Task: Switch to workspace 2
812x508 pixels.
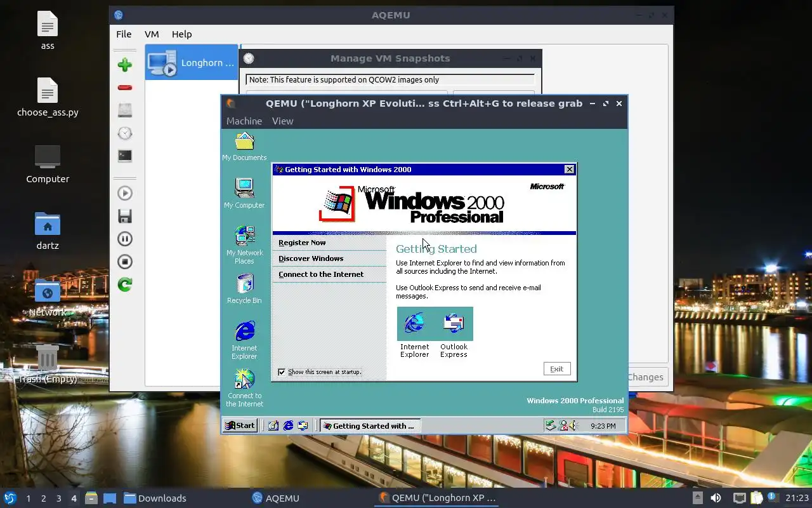Action: pos(43,498)
